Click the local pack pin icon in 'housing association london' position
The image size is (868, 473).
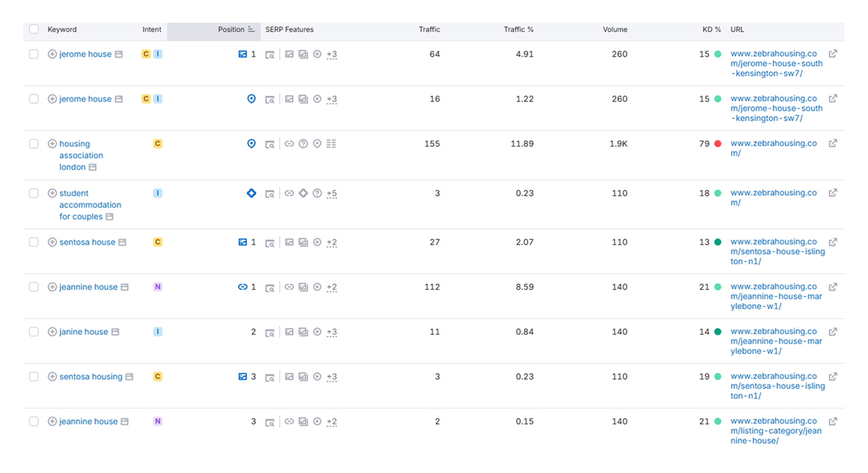[x=252, y=144]
